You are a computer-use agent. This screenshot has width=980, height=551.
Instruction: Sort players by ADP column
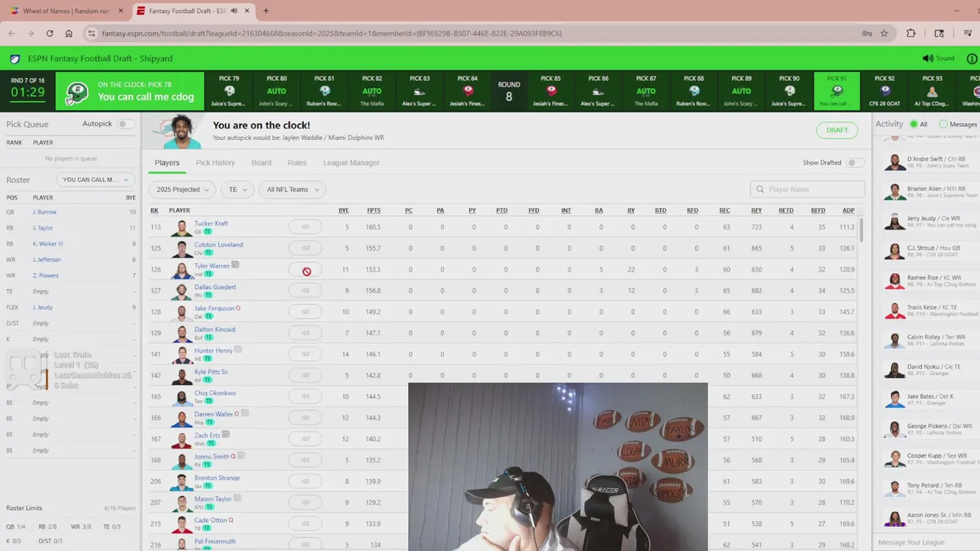(x=848, y=210)
